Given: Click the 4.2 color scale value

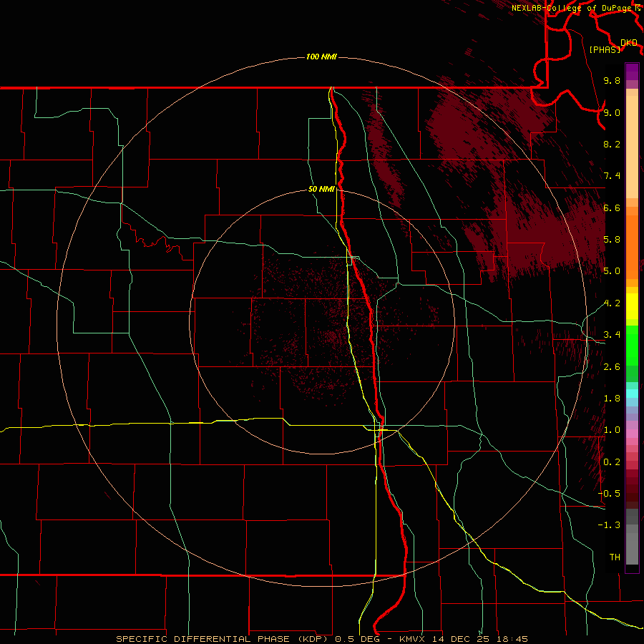Looking at the screenshot, I should pos(612,303).
